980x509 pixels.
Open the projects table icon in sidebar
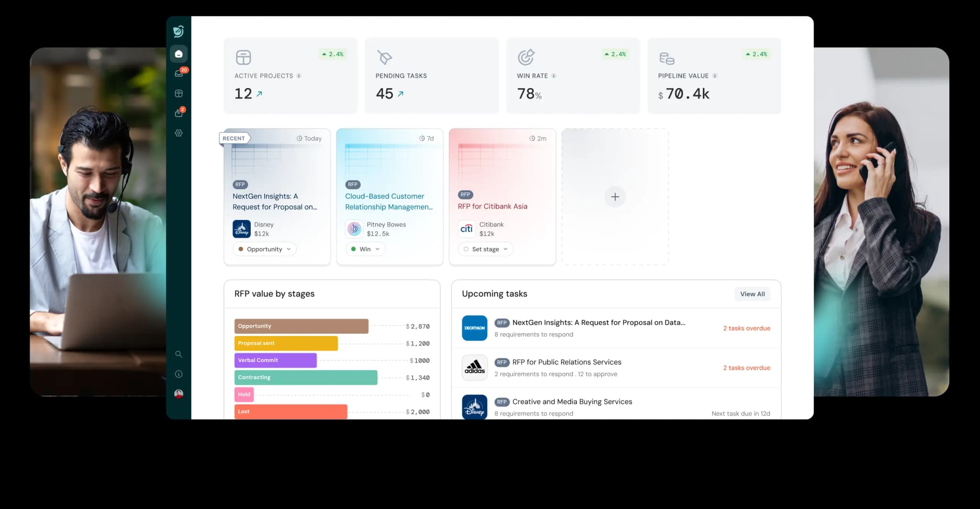click(178, 94)
